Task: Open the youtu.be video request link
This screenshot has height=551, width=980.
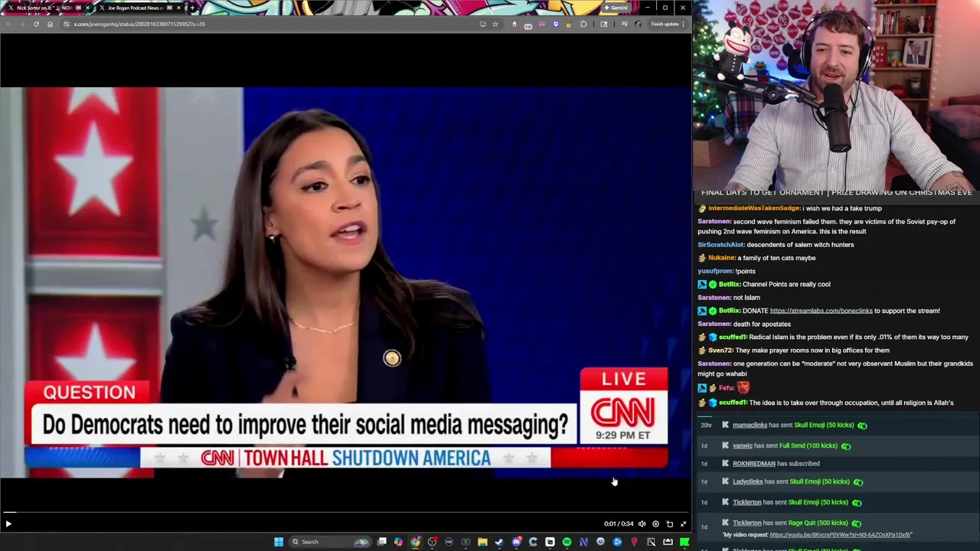Action: pos(841,535)
